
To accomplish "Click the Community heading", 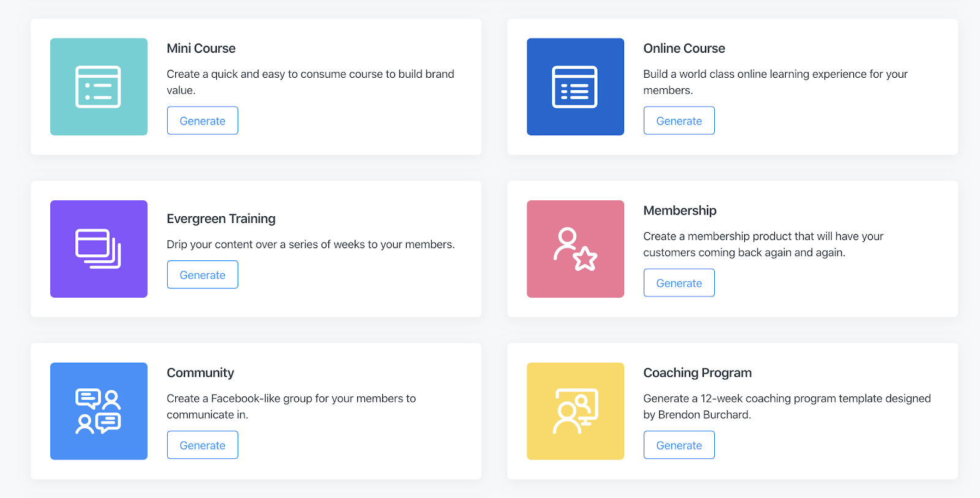I will point(200,373).
